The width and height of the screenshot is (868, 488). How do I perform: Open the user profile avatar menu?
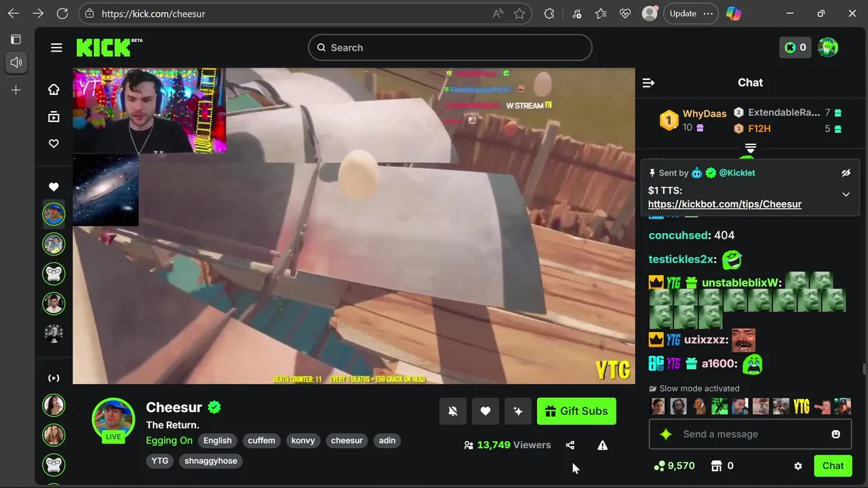tap(828, 47)
